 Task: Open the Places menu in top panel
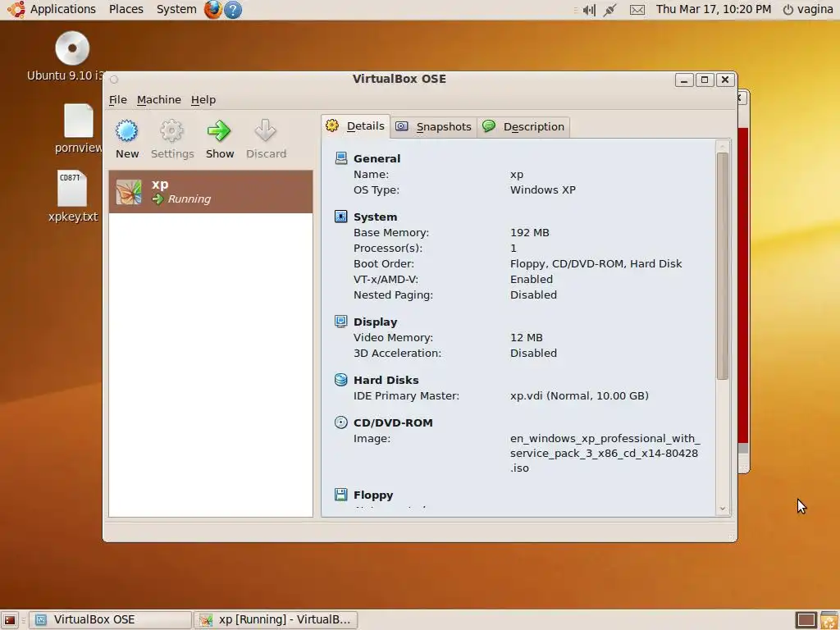[126, 9]
